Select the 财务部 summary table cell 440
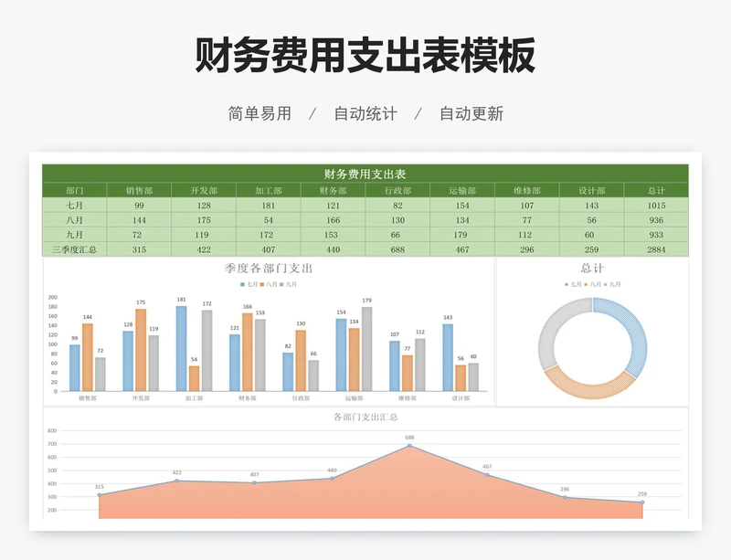 click(x=333, y=249)
